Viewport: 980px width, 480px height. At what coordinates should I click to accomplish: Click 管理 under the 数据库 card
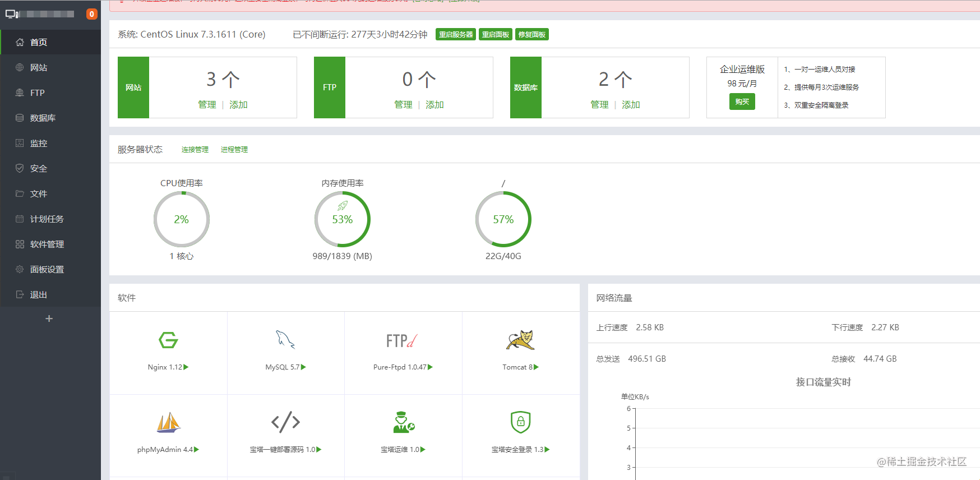click(x=599, y=104)
